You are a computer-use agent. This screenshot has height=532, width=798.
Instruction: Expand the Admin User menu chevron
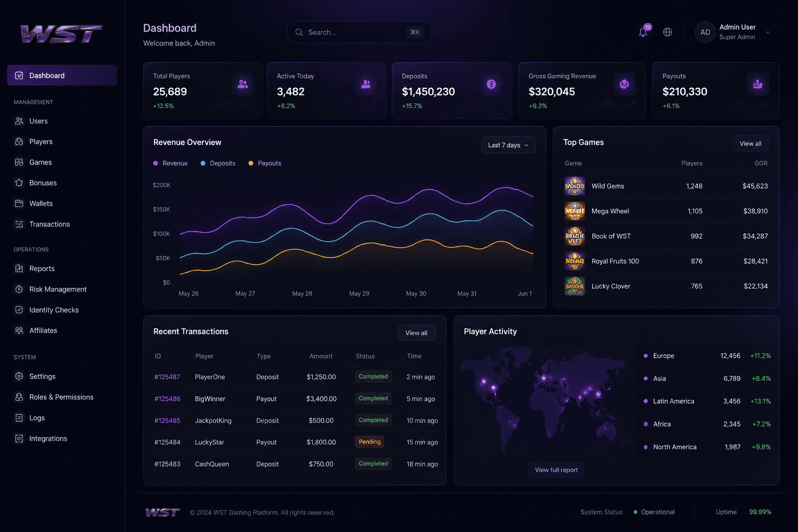(768, 32)
